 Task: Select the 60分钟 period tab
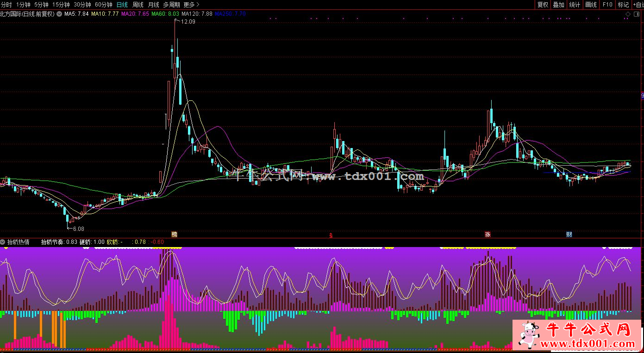point(104,5)
